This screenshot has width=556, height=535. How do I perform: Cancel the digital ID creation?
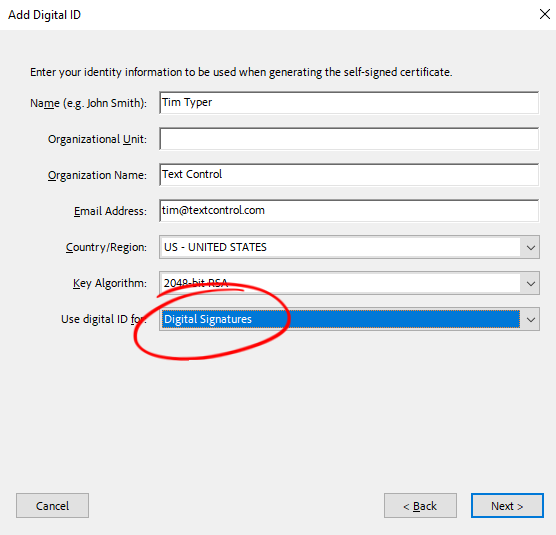point(52,506)
